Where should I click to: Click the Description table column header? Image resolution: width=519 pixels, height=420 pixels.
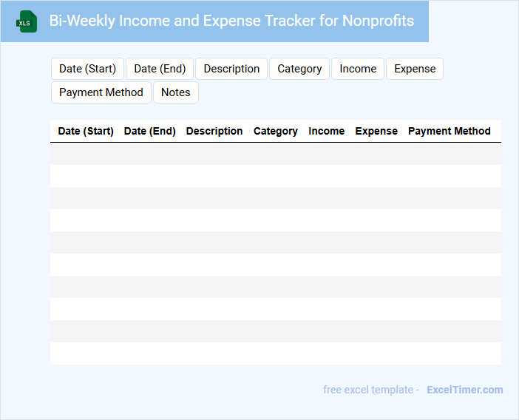point(214,131)
